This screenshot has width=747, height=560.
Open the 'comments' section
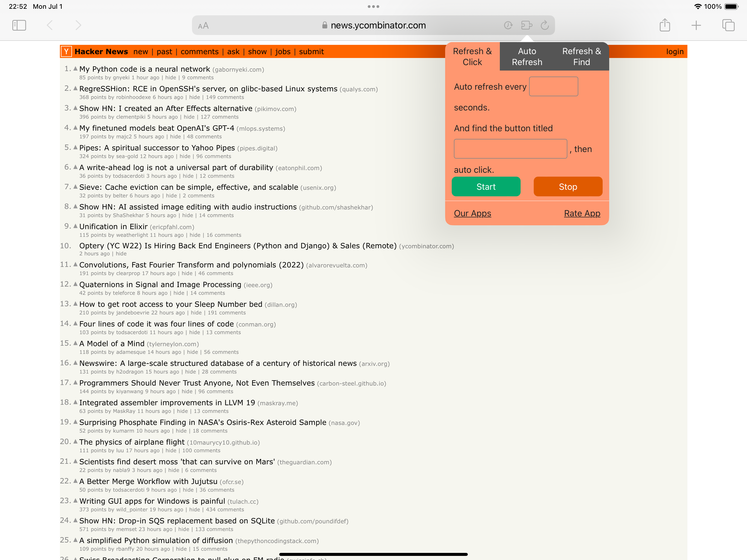click(x=200, y=52)
